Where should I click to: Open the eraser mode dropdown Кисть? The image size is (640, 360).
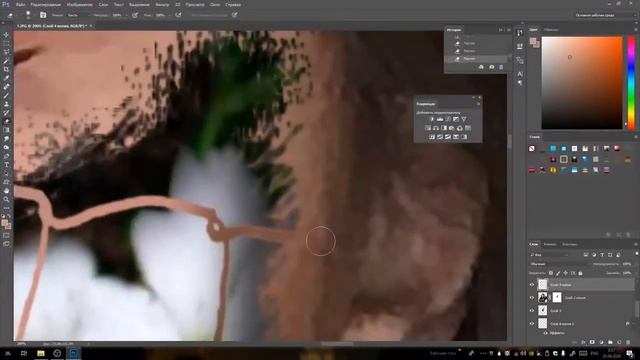pyautogui.click(x=78, y=15)
